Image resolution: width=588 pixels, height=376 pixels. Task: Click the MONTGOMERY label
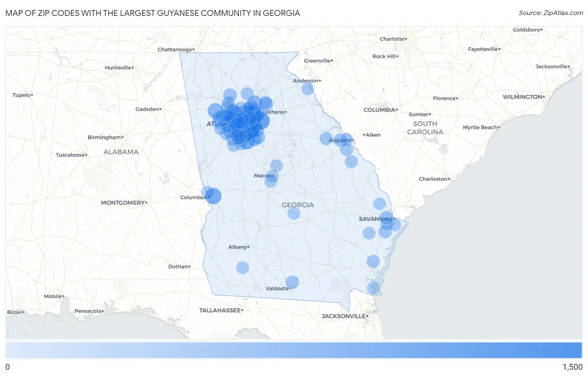pos(123,203)
